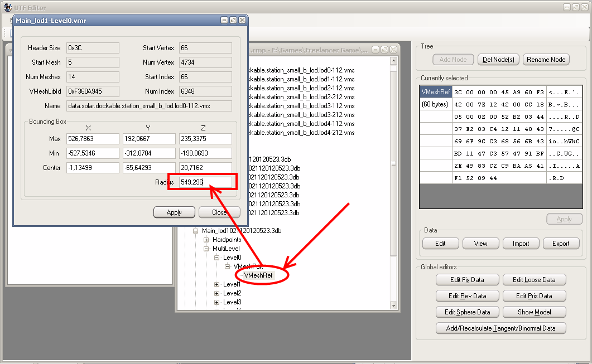The width and height of the screenshot is (592, 364).
Task: Click the UTF Editor application icon
Action: point(8,7)
